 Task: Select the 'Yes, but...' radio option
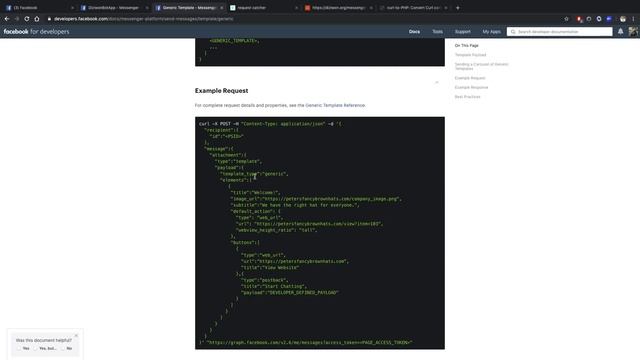tap(35, 348)
